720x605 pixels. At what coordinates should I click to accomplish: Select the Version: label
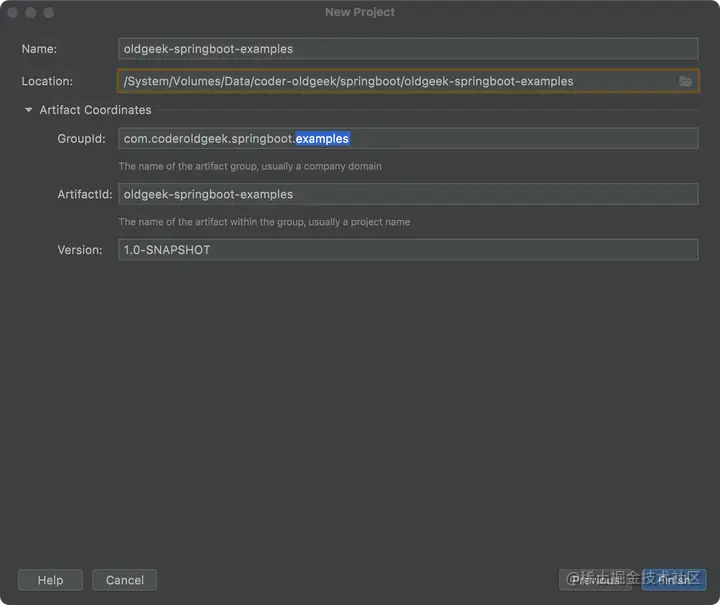(x=80, y=250)
